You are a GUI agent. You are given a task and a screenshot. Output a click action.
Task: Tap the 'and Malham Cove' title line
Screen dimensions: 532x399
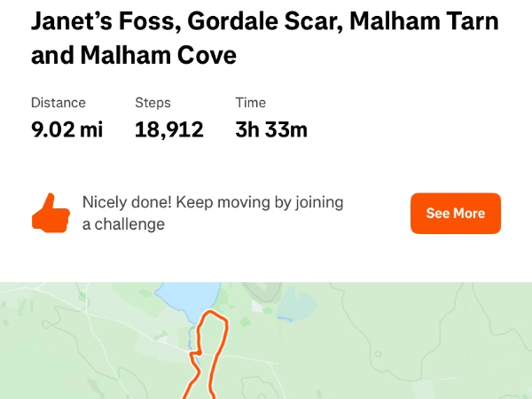coord(133,56)
